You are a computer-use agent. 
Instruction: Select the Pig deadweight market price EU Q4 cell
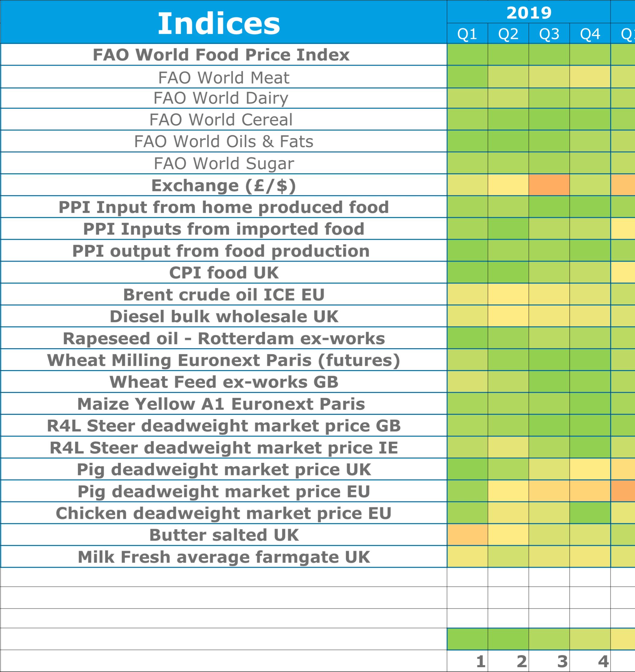tap(590, 491)
